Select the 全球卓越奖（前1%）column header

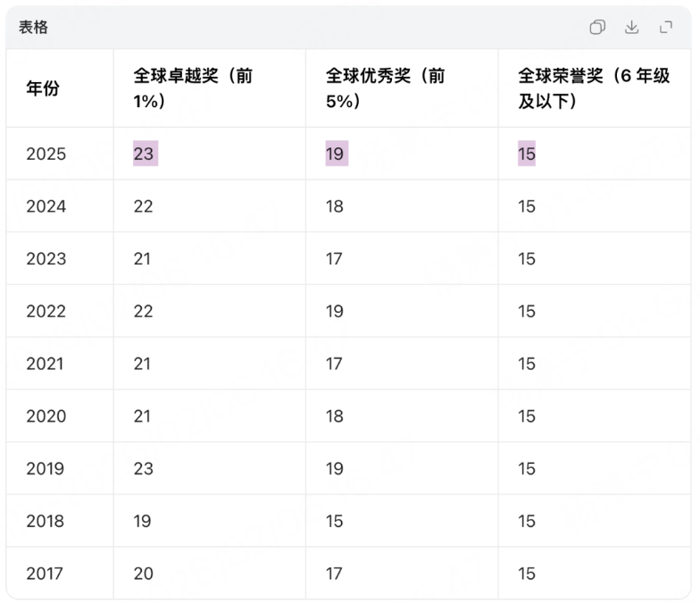tap(193, 88)
